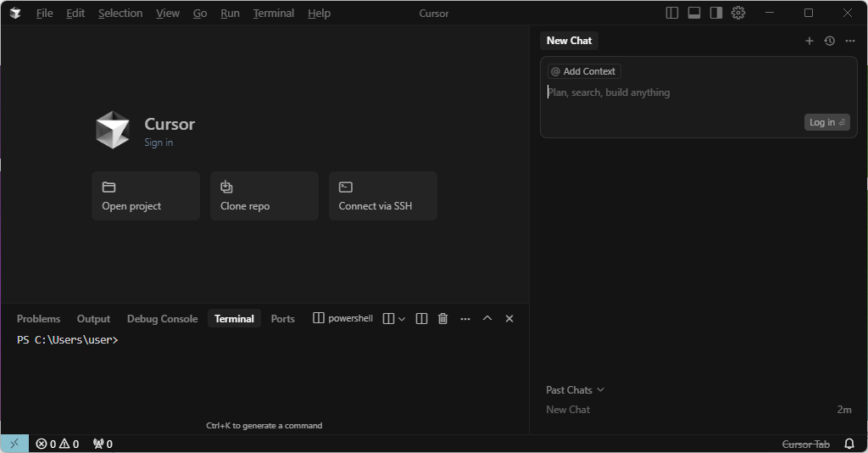Click Connect via SSH card

point(382,196)
